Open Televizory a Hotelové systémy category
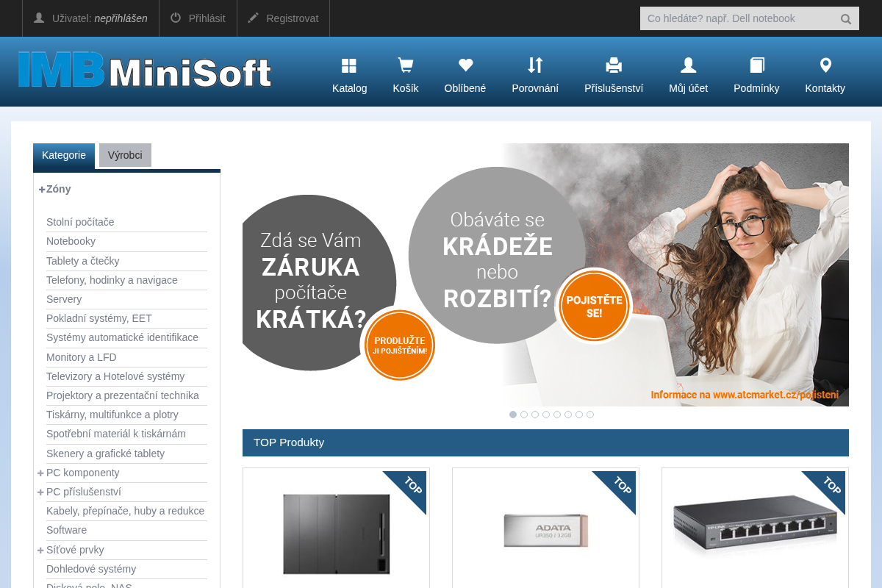Image resolution: width=882 pixels, height=588 pixels. tap(115, 376)
